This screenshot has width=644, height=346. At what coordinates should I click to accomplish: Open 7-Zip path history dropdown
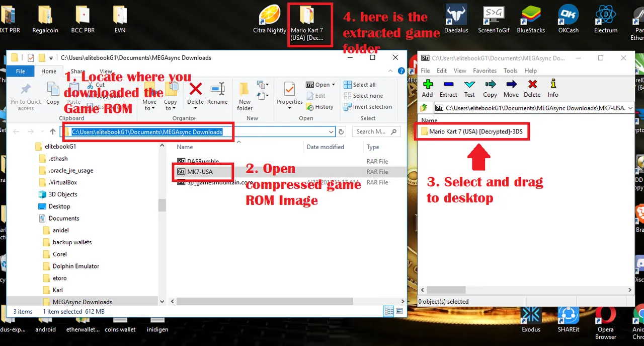tap(631, 107)
